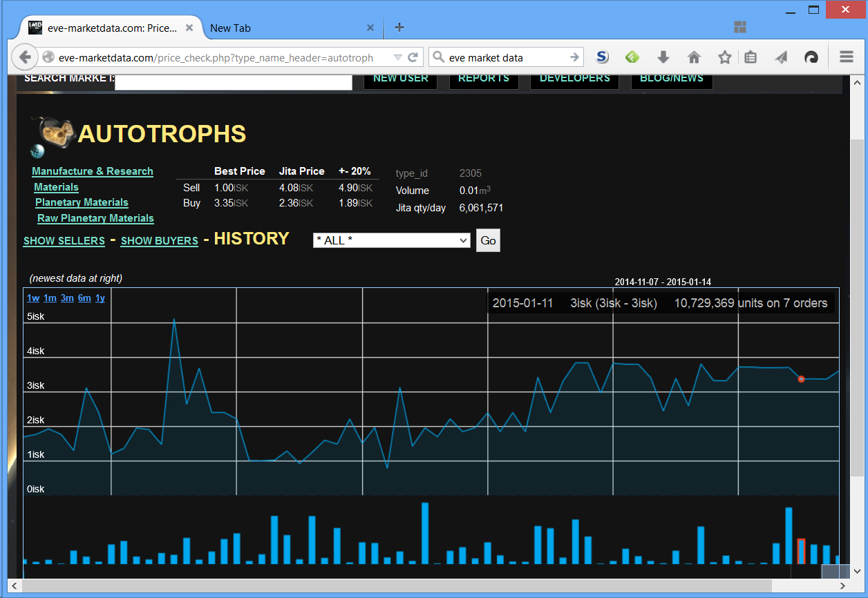Click the paper plane send icon
This screenshot has width=868, height=598.
(x=781, y=57)
